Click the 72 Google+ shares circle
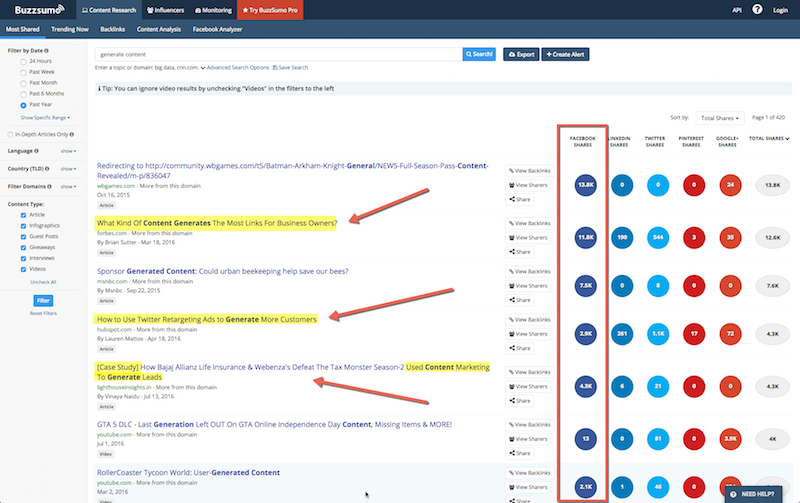The image size is (800, 503). [x=730, y=334]
